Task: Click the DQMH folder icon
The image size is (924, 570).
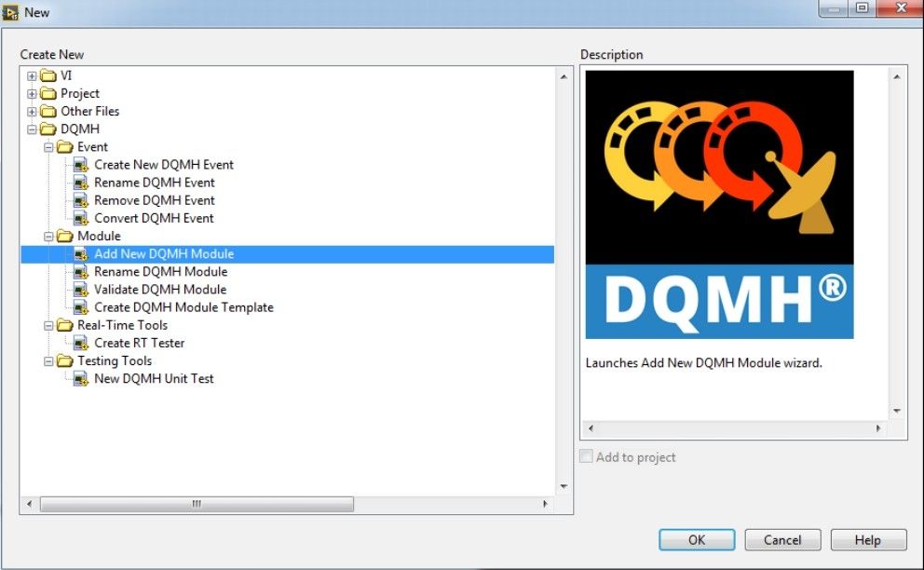Action: tap(48, 129)
